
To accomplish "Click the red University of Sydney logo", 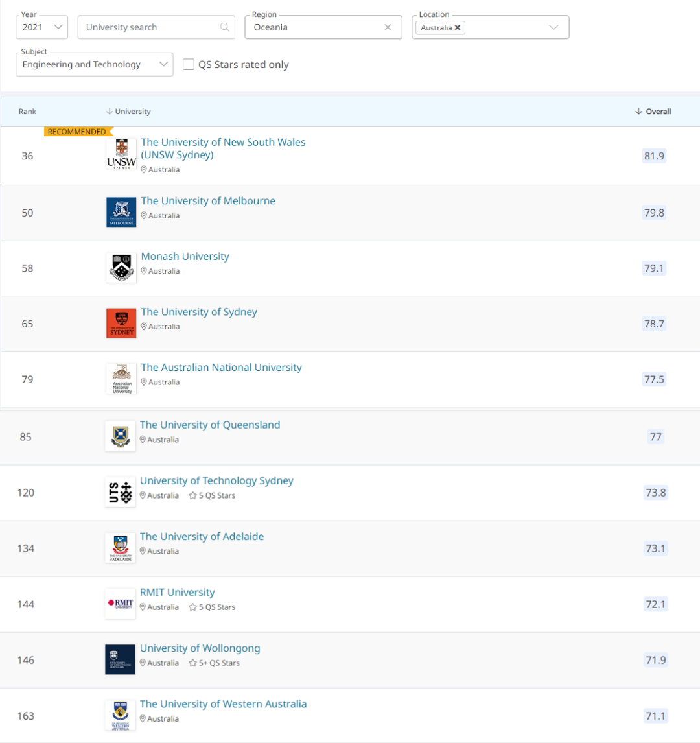I will tap(121, 323).
